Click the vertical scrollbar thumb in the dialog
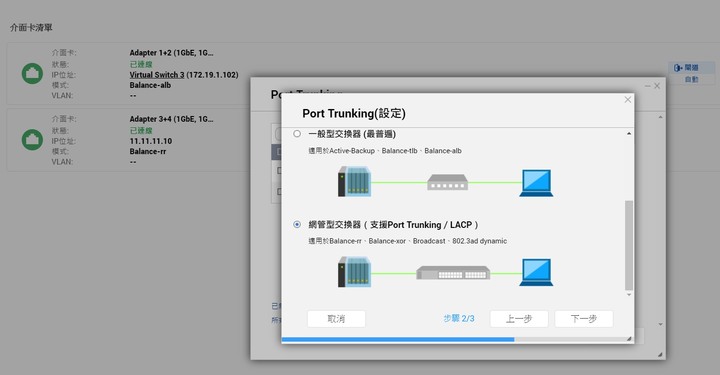The width and height of the screenshot is (720, 375). pos(629,245)
